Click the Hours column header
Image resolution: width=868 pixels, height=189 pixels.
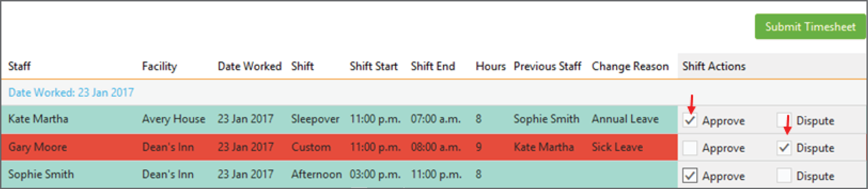(491, 66)
